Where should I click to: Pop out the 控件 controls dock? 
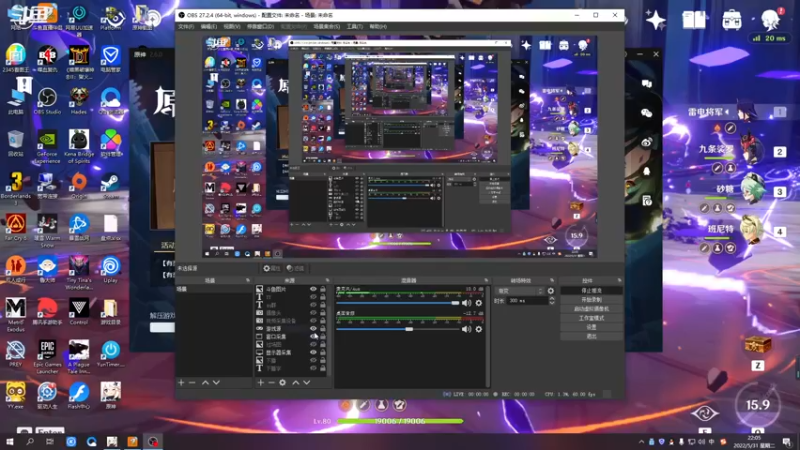click(x=619, y=281)
